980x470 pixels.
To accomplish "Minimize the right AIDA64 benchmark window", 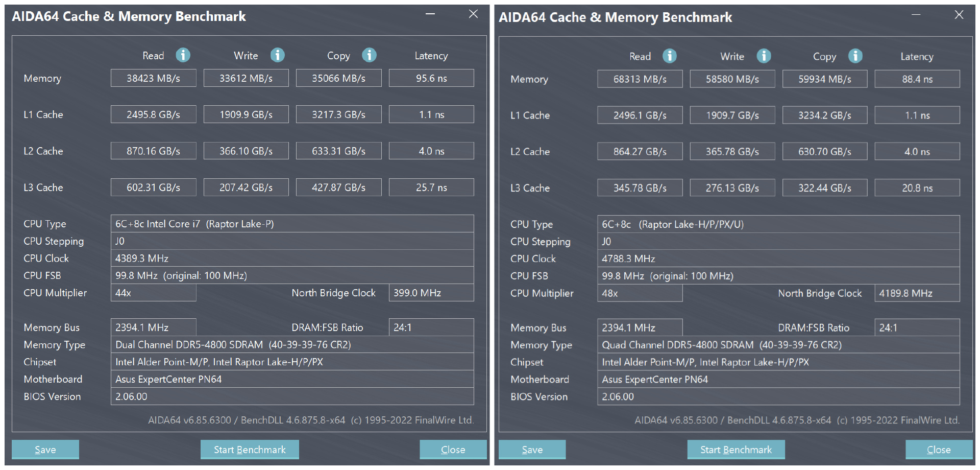I will [x=916, y=15].
